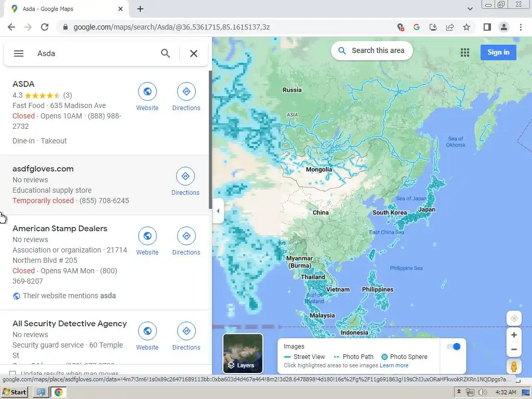Click the Japan label on map
532x399 pixels.
(427, 209)
